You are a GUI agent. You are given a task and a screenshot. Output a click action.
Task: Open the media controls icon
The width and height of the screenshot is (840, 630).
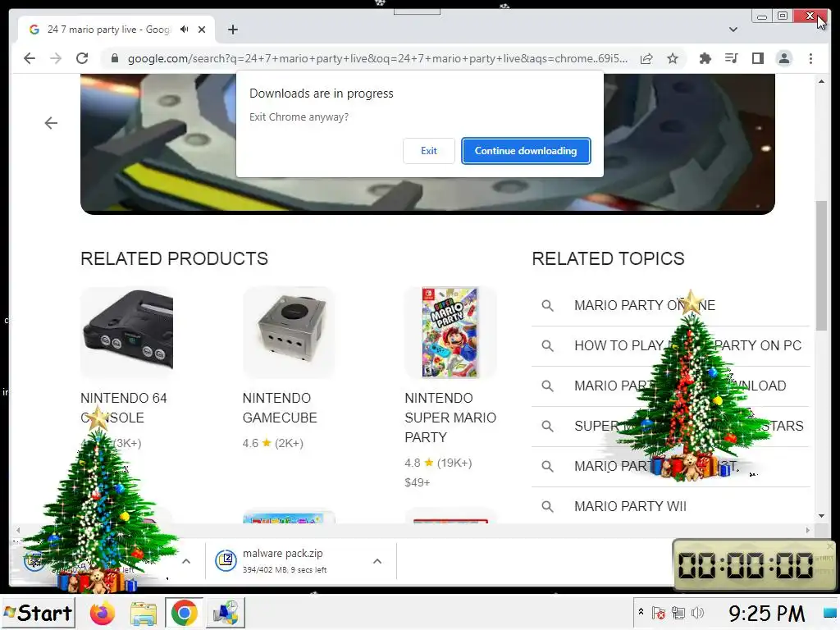tap(731, 58)
